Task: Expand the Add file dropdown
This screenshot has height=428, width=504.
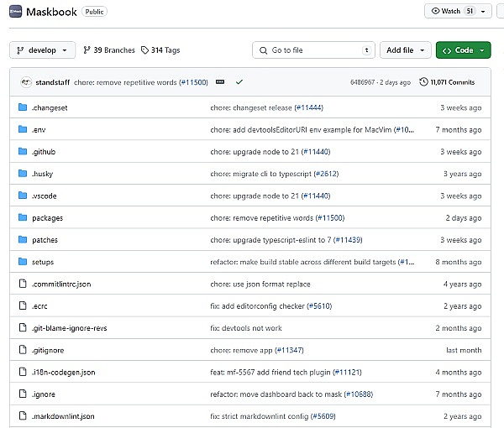Action: tap(406, 50)
